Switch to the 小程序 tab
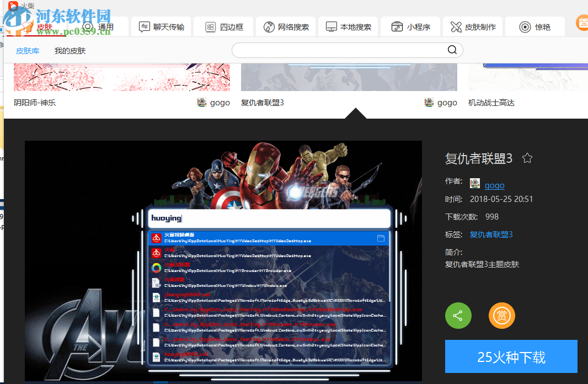The height and width of the screenshot is (384, 588). (410, 27)
